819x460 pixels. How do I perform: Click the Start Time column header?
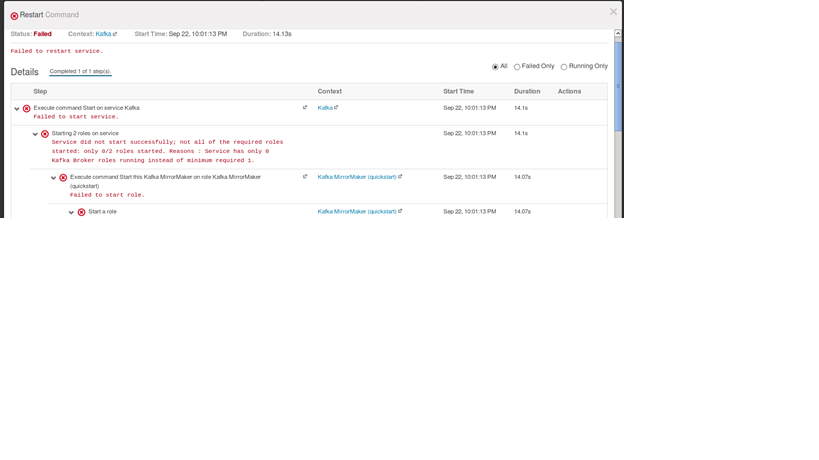click(459, 91)
